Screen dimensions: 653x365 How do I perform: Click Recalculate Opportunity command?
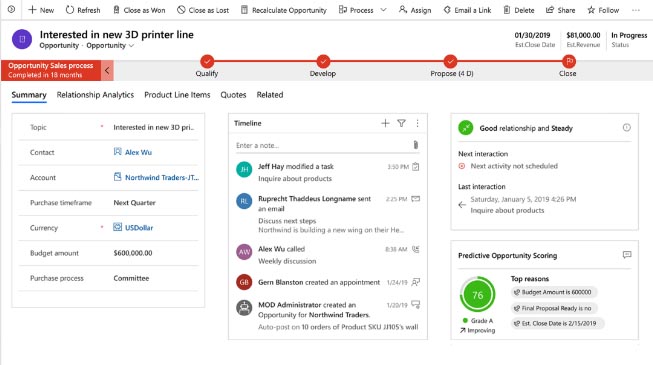point(284,10)
